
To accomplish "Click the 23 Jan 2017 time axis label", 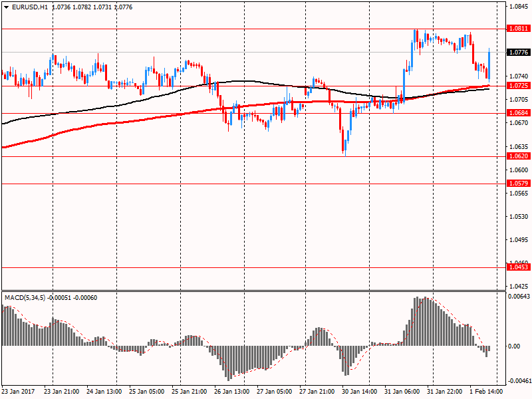I will pos(19,392).
